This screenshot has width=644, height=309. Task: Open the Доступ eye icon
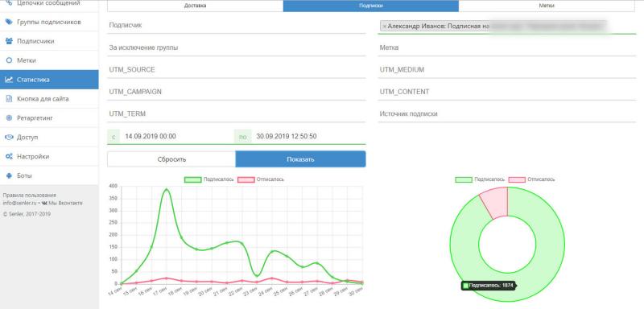pos(9,137)
